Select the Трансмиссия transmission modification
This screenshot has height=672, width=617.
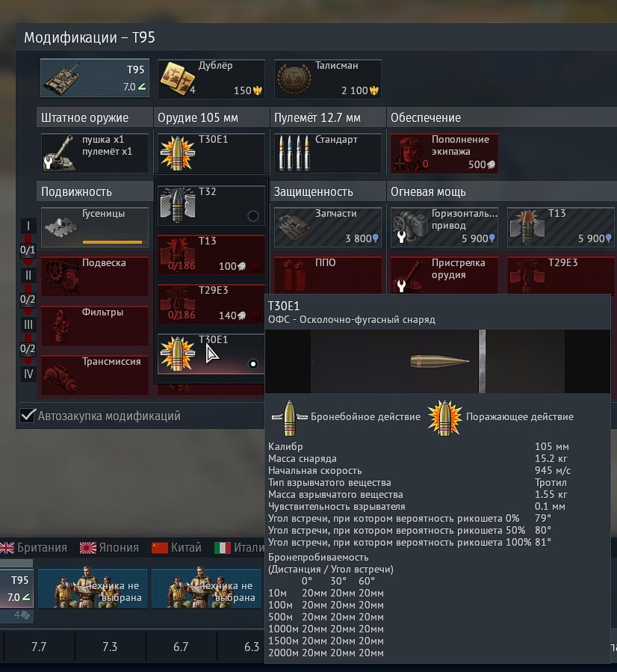95,375
